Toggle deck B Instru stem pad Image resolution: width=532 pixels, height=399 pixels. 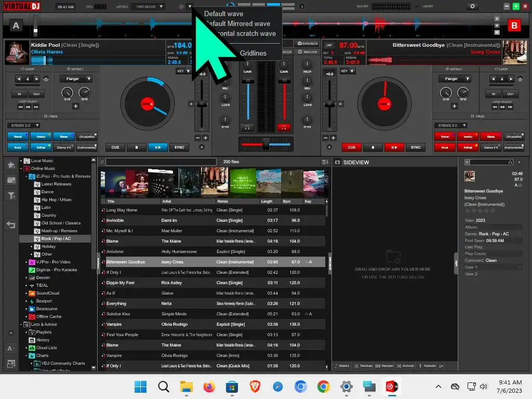coord(468,137)
